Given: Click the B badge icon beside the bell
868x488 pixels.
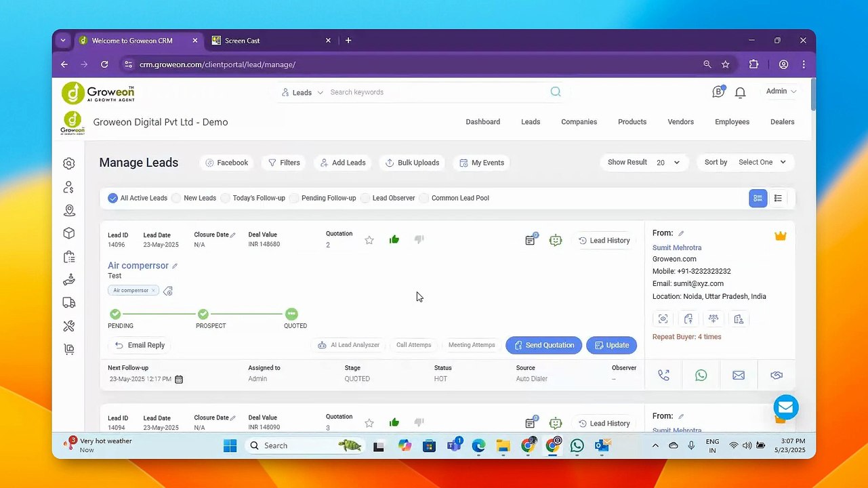Looking at the screenshot, I should point(718,91).
